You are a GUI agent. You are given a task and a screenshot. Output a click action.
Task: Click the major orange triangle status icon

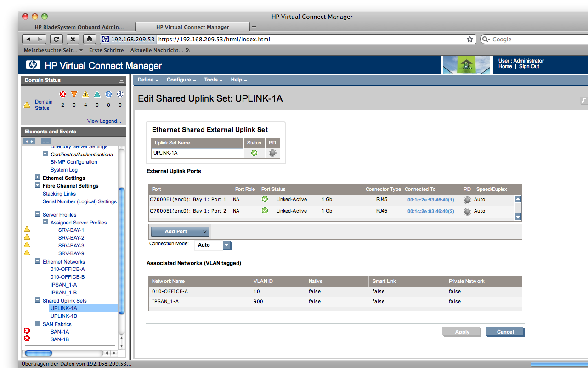[x=74, y=94]
